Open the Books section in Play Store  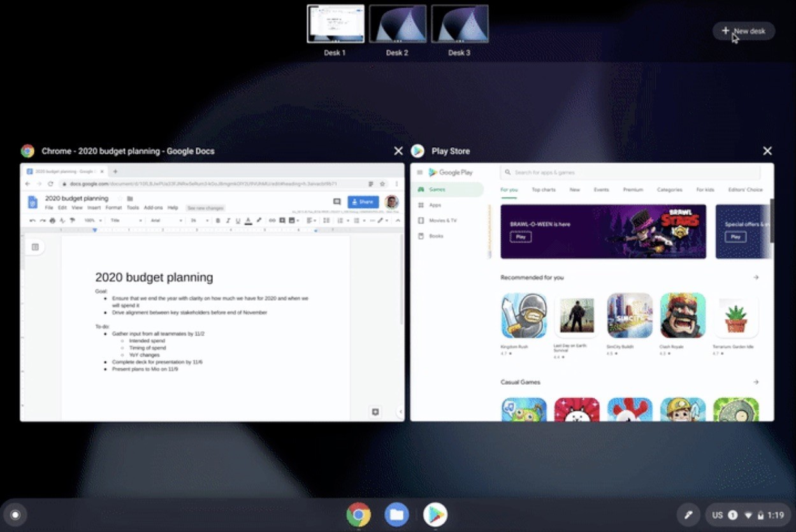coord(437,236)
